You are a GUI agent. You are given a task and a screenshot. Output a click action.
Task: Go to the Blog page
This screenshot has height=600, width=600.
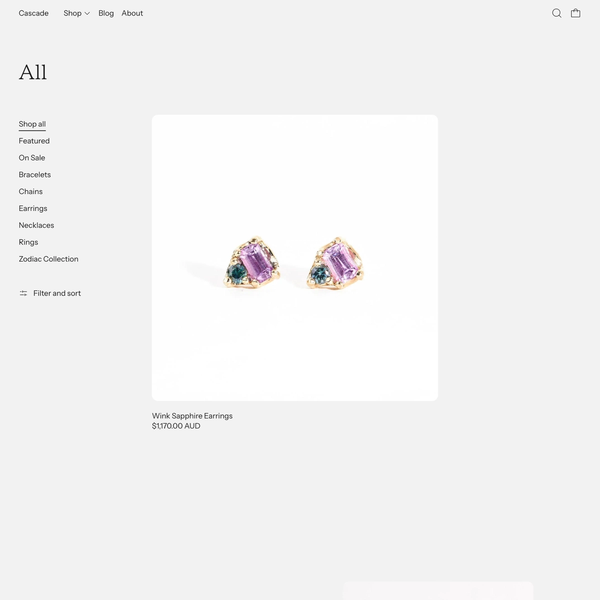pyautogui.click(x=106, y=13)
